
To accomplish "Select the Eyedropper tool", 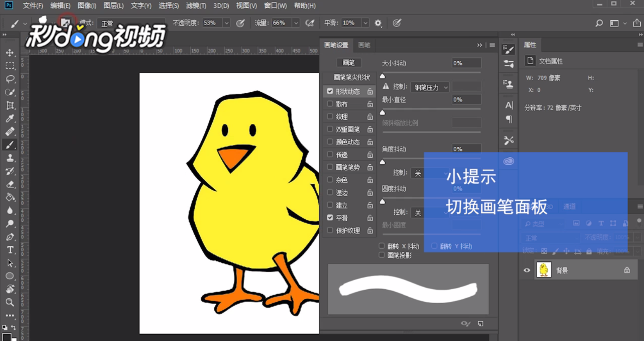I will coord(10,119).
